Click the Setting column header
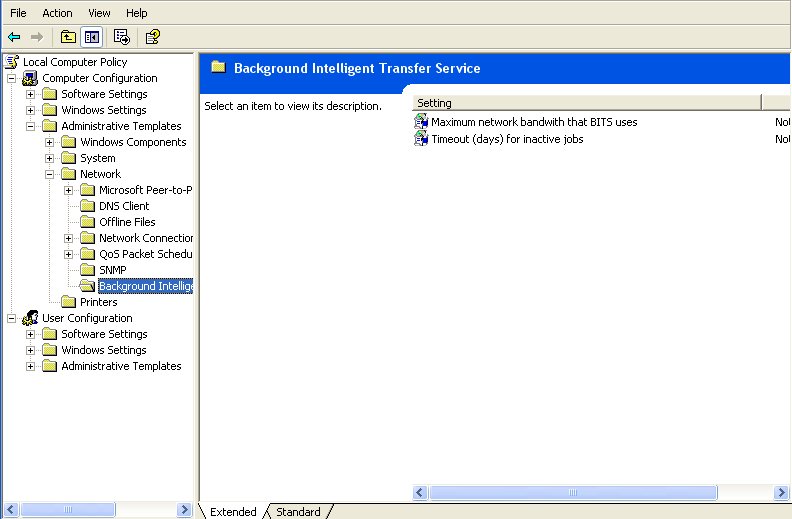 [x=585, y=103]
